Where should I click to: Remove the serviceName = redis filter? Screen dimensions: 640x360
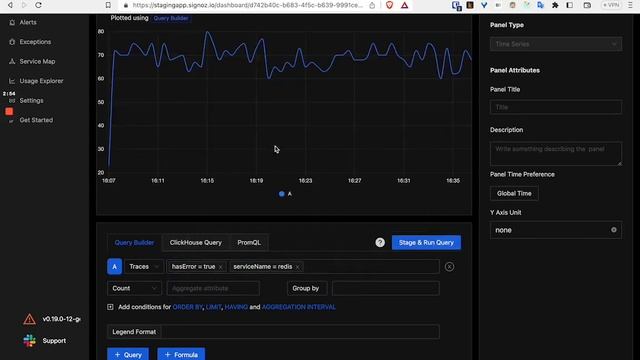[x=298, y=267]
